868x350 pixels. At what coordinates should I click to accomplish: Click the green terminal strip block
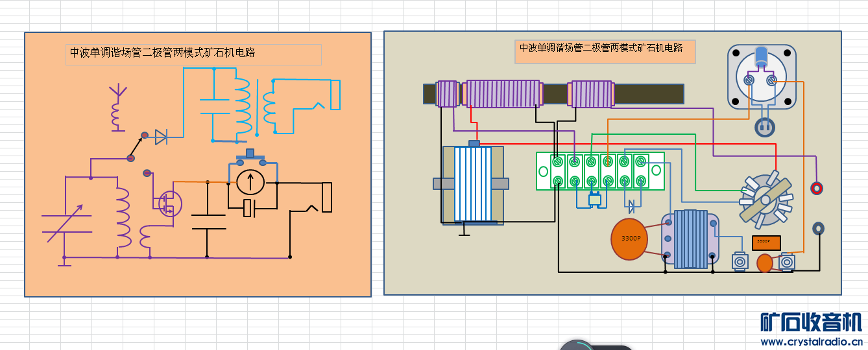coord(599,171)
